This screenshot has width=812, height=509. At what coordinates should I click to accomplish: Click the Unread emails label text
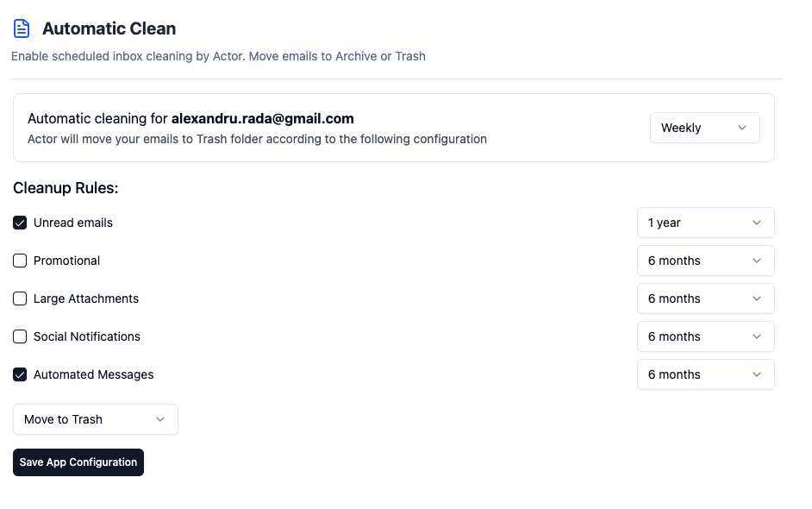click(73, 223)
